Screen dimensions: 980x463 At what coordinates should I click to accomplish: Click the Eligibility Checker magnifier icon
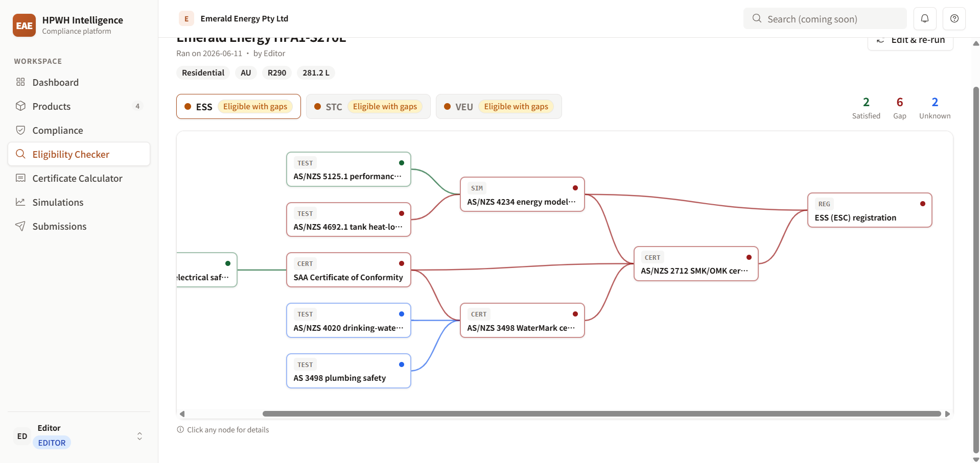(x=20, y=154)
